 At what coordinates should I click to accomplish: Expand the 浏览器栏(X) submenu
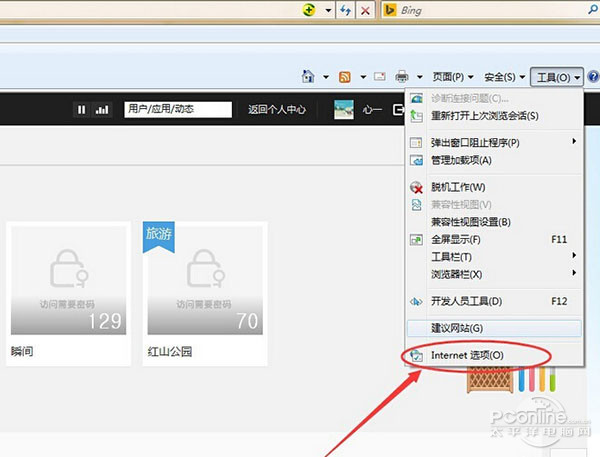coord(494,274)
